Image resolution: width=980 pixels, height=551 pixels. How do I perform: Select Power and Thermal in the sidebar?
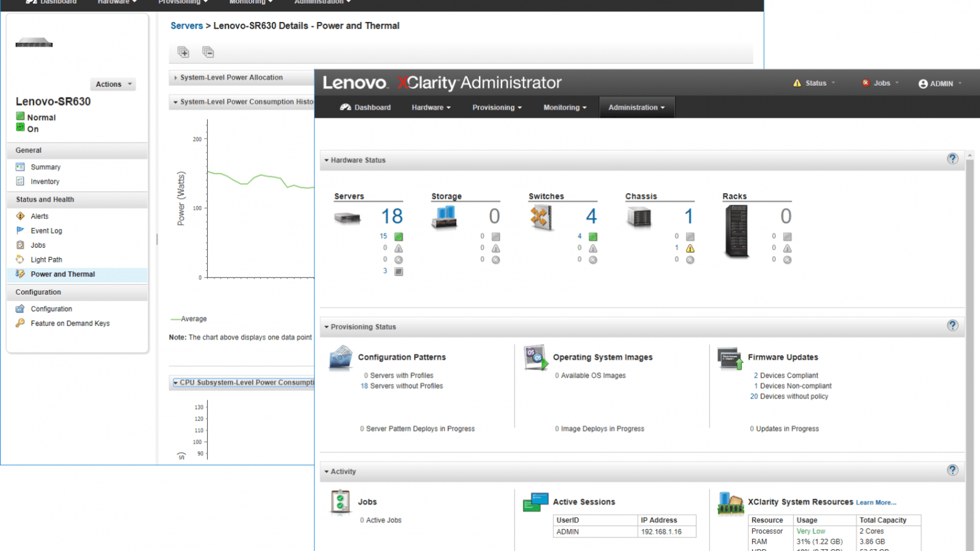coord(77,275)
